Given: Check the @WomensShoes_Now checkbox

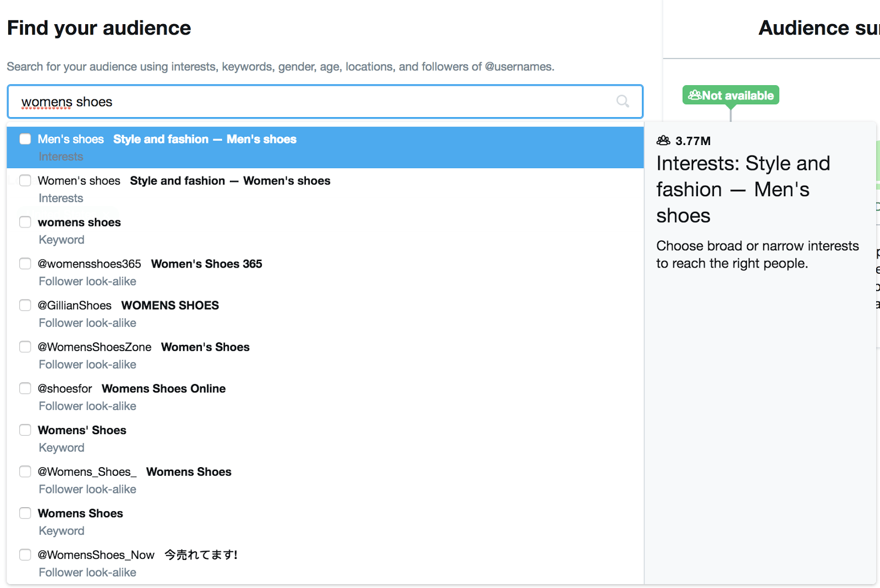Looking at the screenshot, I should tap(25, 555).
